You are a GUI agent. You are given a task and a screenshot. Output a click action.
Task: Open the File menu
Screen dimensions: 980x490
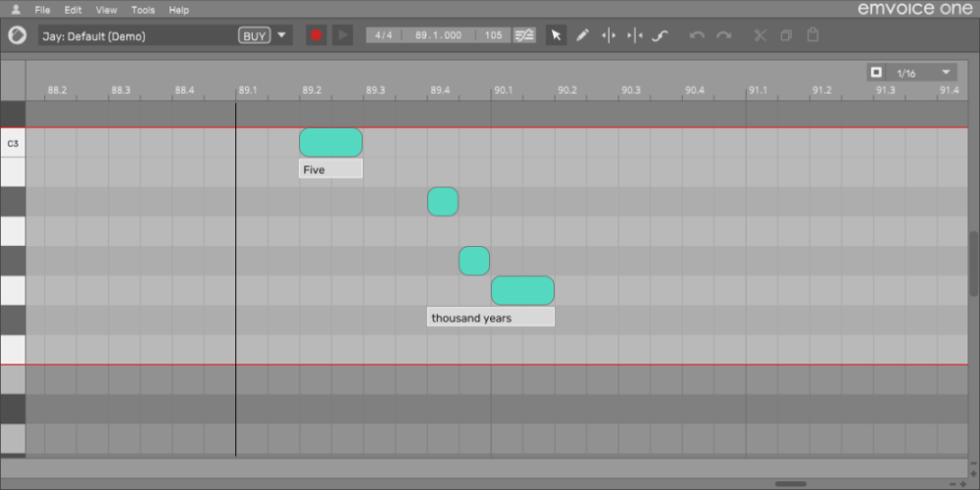[42, 10]
